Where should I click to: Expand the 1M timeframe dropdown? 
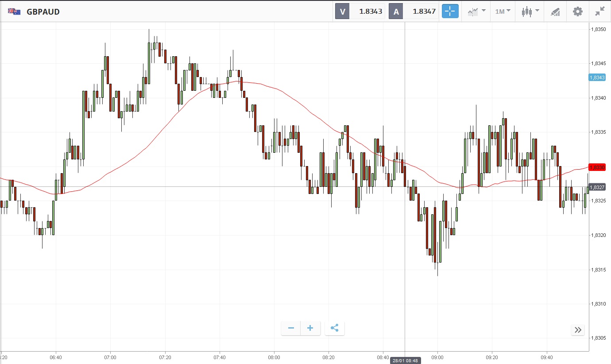tap(503, 12)
